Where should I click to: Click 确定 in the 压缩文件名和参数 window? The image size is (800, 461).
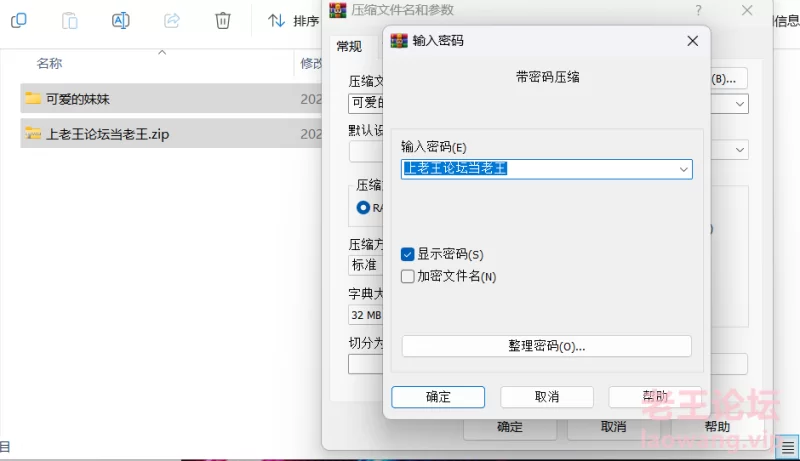[x=510, y=427]
